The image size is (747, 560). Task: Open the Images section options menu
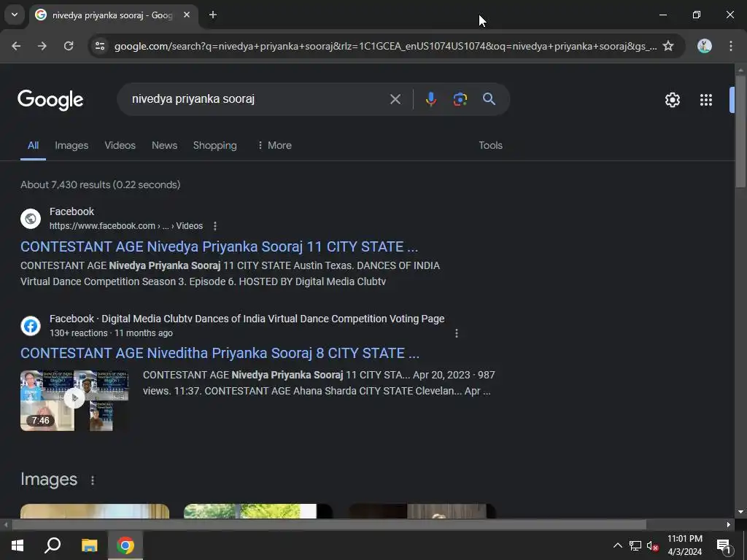(x=93, y=480)
